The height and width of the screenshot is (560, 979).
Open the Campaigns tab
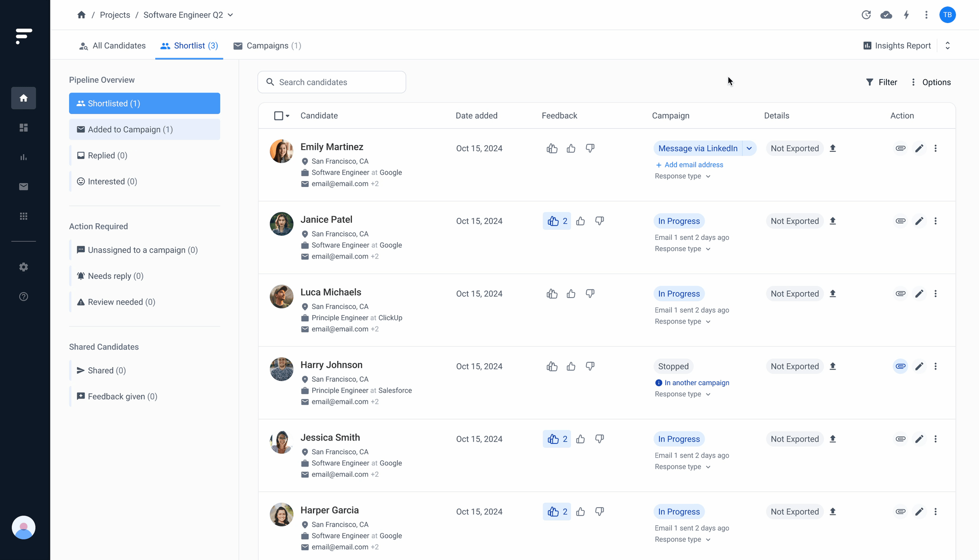pos(267,46)
